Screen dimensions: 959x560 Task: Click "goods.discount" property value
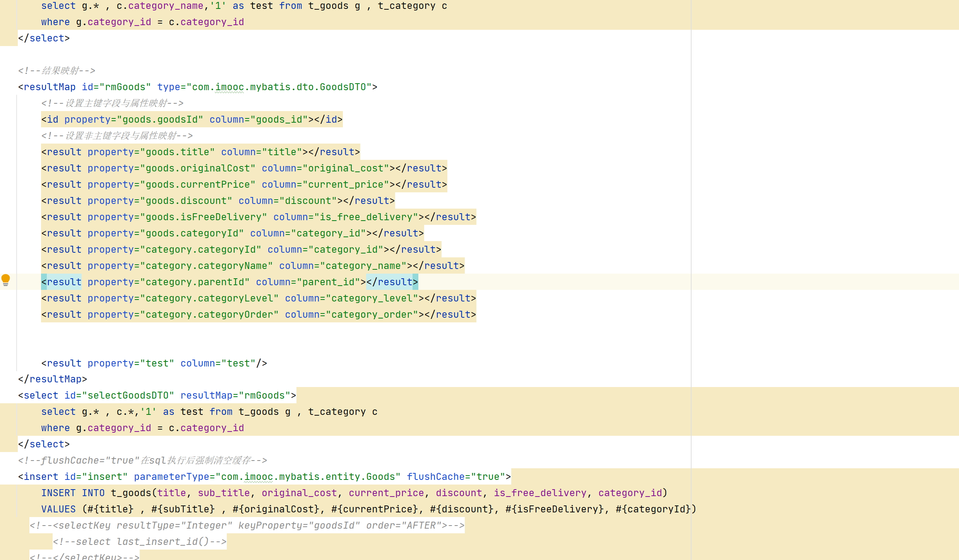[186, 201]
